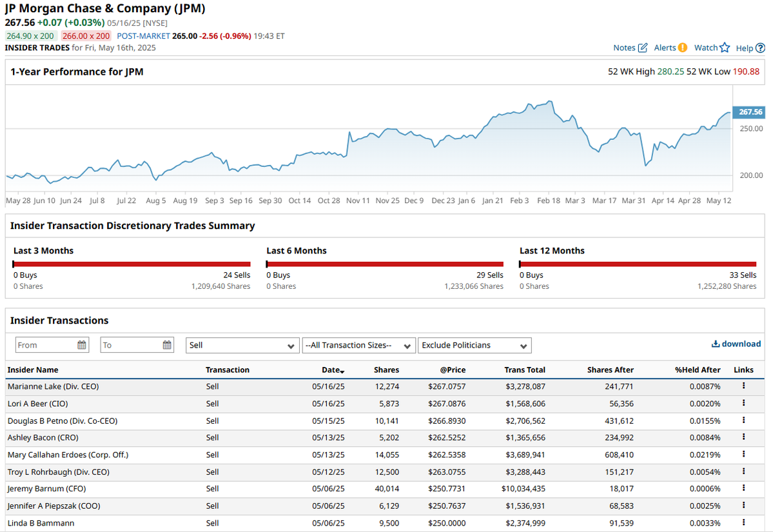Viewport: 773px width, 532px height.
Task: Open links menu for Jeremy Barnum row
Action: [x=743, y=489]
